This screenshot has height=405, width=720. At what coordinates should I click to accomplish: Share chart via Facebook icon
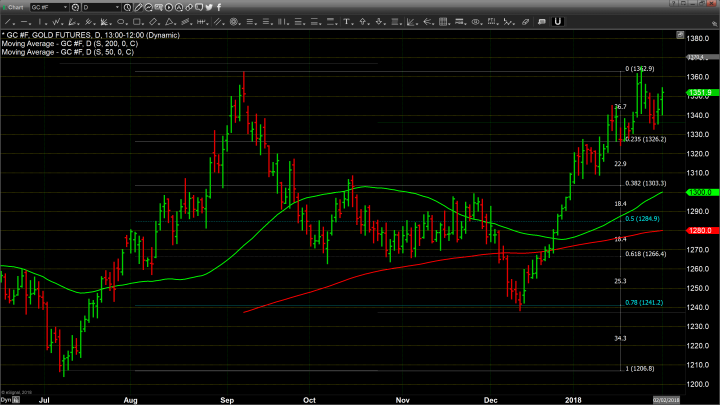click(219, 7)
